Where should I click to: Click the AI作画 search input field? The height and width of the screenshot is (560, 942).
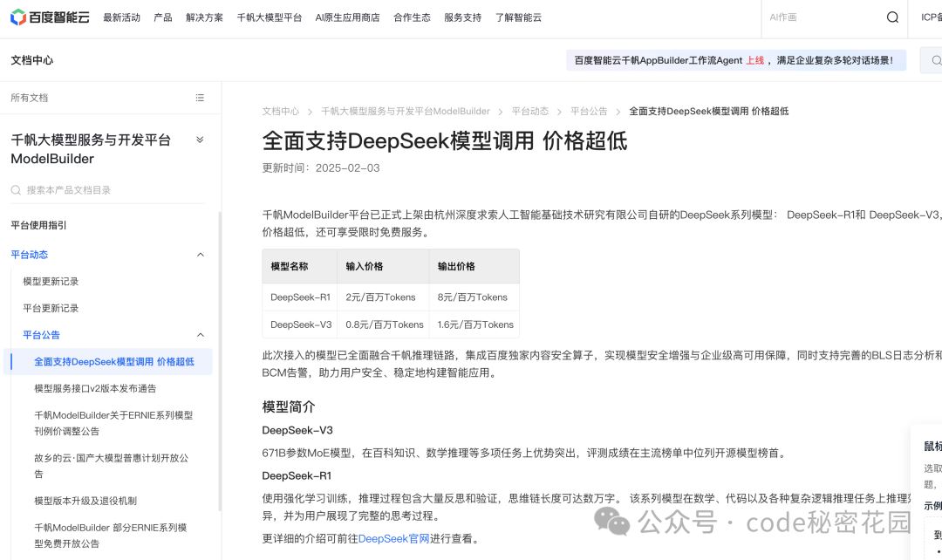point(823,17)
